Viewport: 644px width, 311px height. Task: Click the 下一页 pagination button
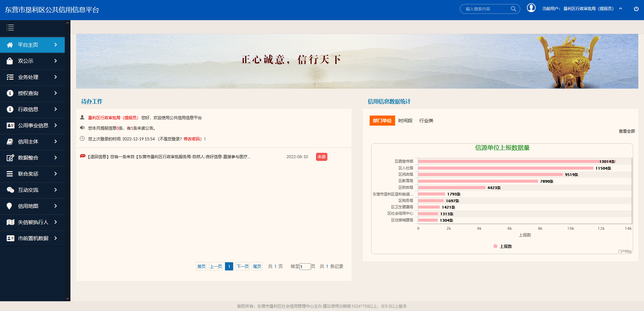243,267
